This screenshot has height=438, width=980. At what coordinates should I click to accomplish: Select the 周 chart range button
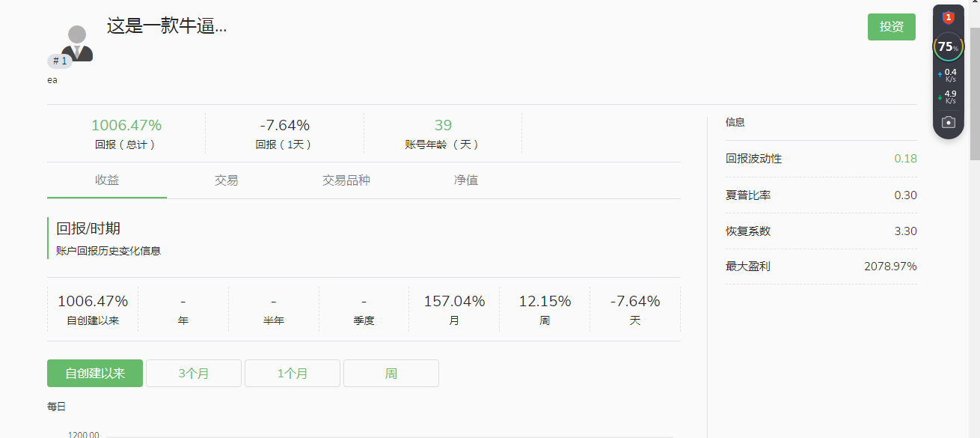tap(391, 374)
